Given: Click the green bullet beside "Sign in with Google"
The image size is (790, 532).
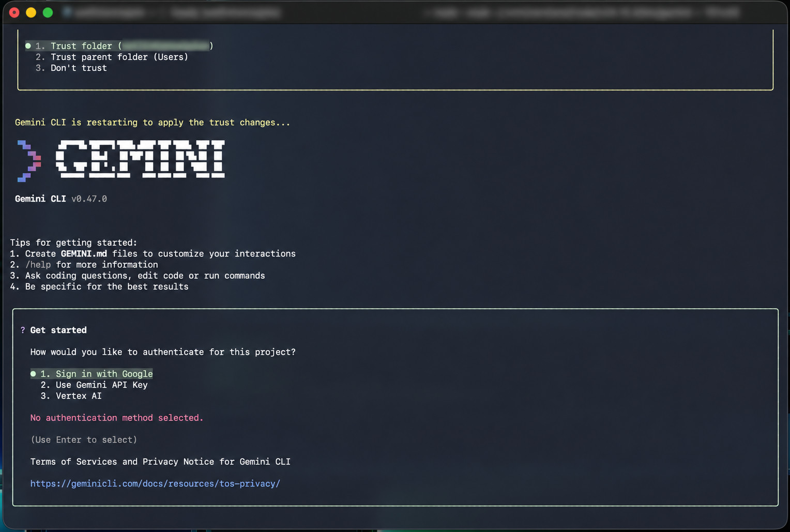Looking at the screenshot, I should [33, 374].
